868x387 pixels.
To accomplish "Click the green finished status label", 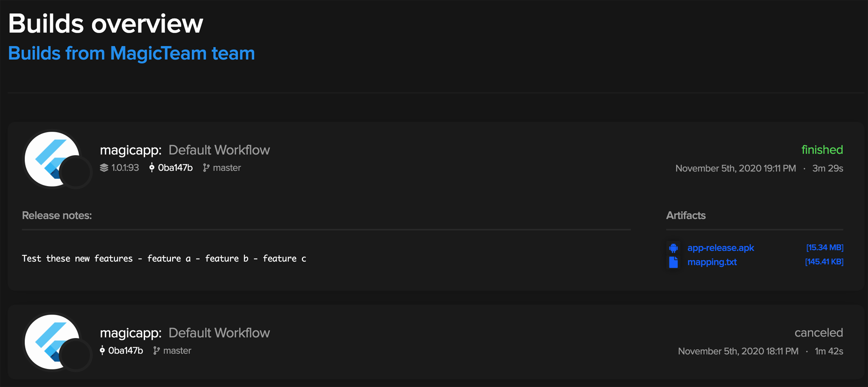I will (822, 150).
